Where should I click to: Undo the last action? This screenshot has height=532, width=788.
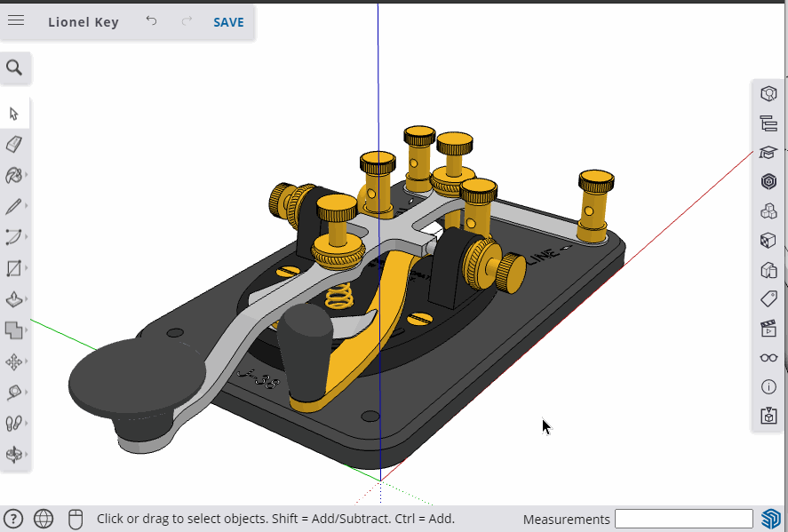coord(152,20)
